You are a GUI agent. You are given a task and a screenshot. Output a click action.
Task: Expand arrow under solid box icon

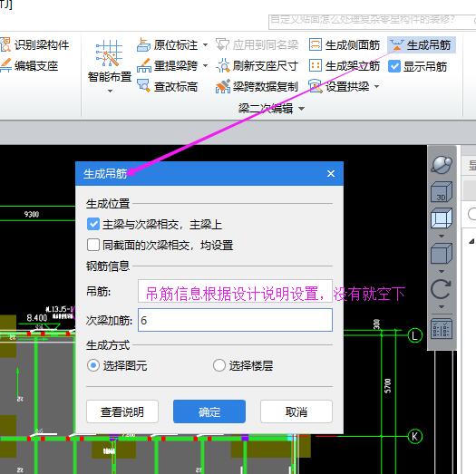(x=442, y=271)
